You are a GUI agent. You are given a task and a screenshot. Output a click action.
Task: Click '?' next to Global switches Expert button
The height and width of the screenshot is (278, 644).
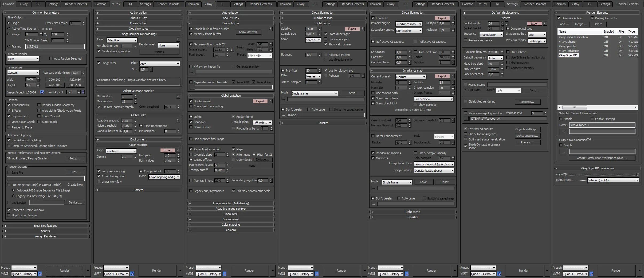click(x=270, y=101)
